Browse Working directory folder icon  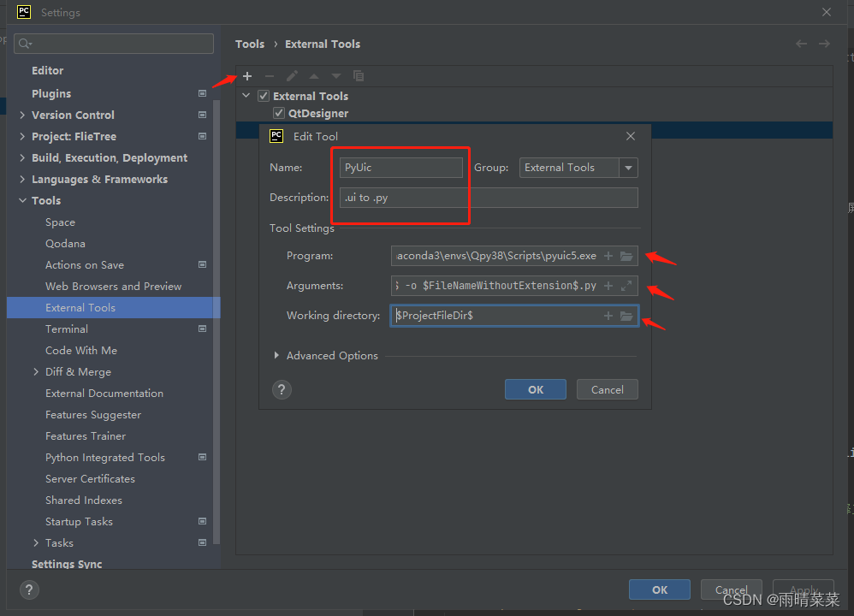click(626, 316)
